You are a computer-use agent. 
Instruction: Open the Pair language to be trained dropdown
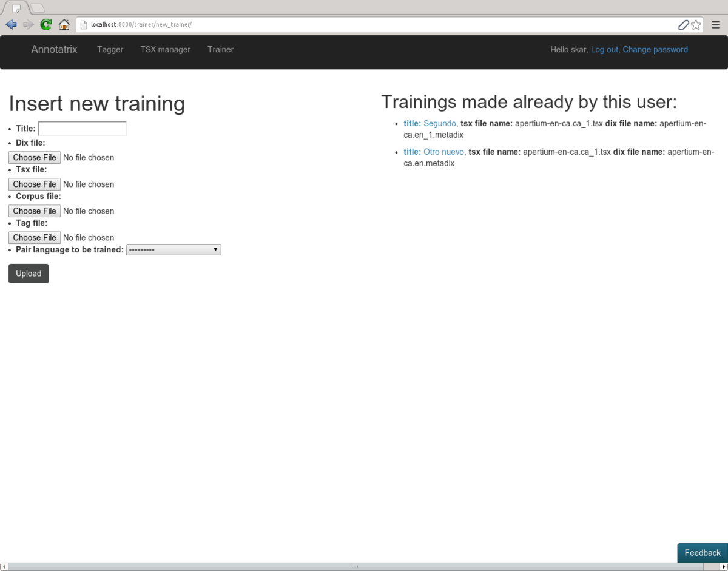174,250
